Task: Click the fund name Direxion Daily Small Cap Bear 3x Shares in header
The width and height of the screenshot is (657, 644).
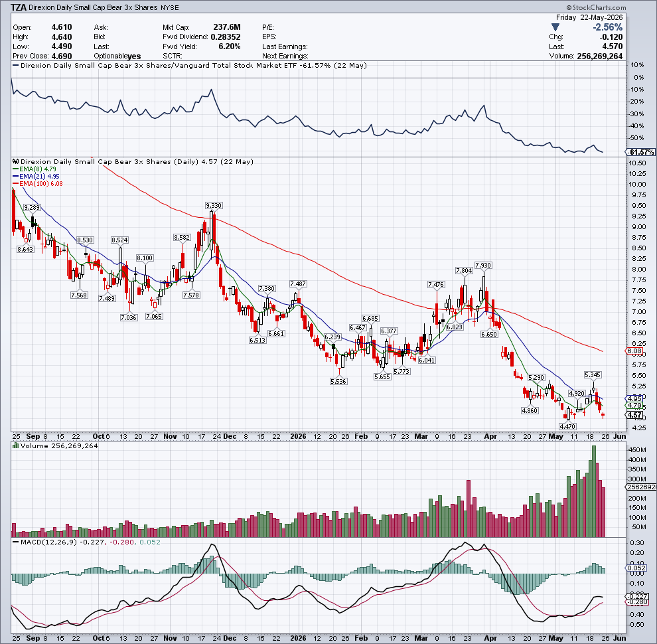Action: [x=93, y=7]
